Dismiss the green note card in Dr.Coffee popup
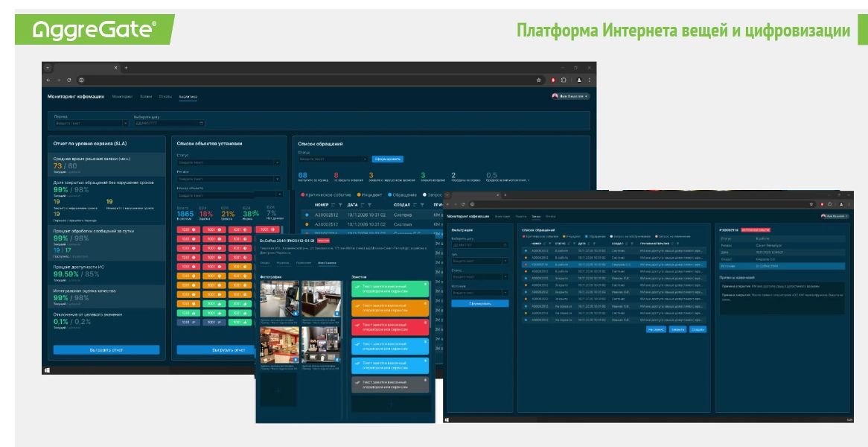 point(425,284)
